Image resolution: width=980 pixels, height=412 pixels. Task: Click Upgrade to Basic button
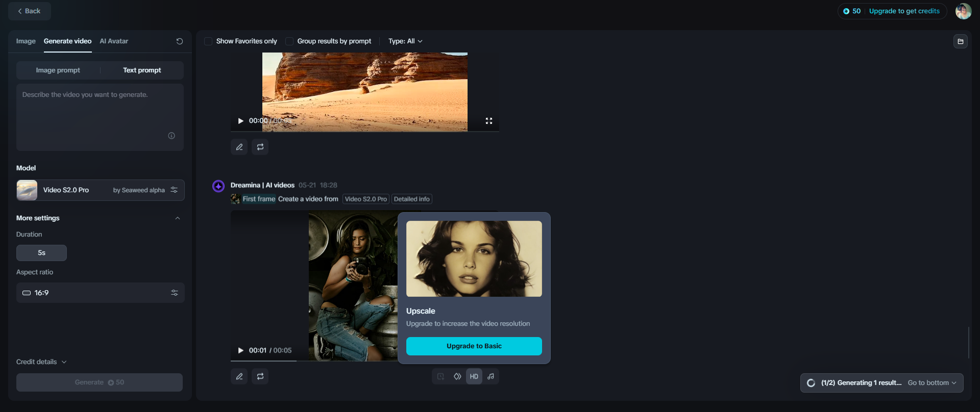tap(474, 346)
